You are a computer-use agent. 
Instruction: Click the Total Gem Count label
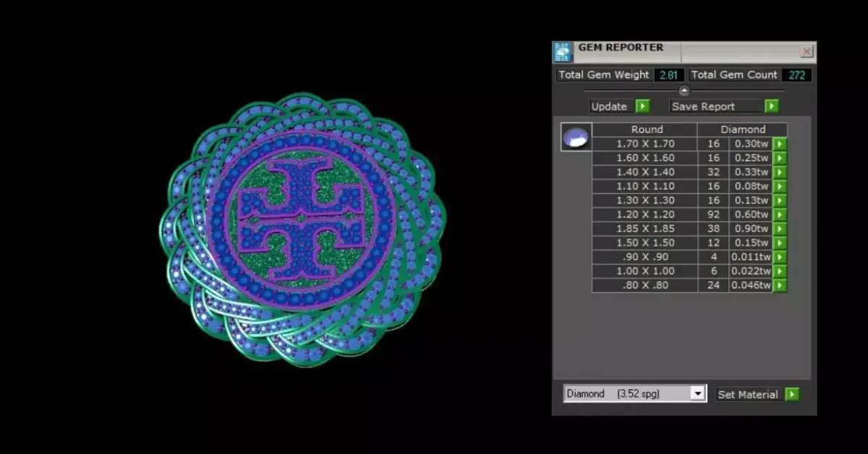pos(734,74)
